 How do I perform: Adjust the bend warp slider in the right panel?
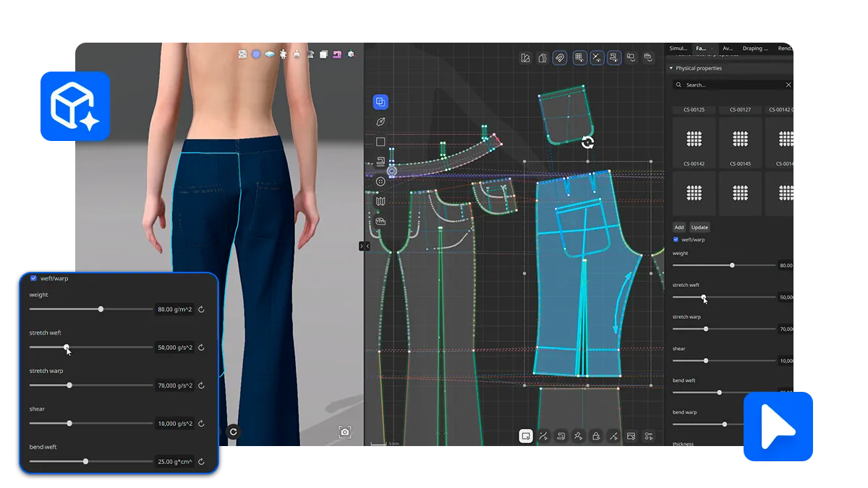pyautogui.click(x=725, y=424)
